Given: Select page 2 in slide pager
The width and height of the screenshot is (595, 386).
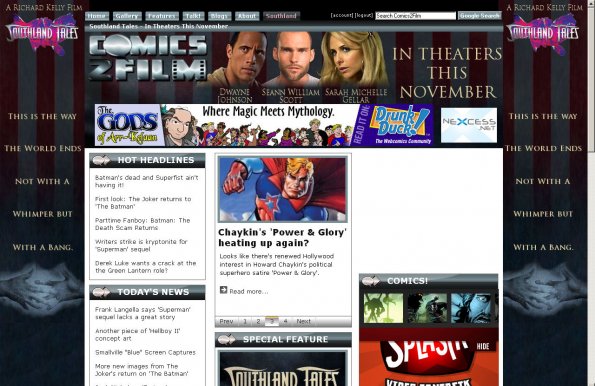Looking at the screenshot, I should (x=258, y=321).
